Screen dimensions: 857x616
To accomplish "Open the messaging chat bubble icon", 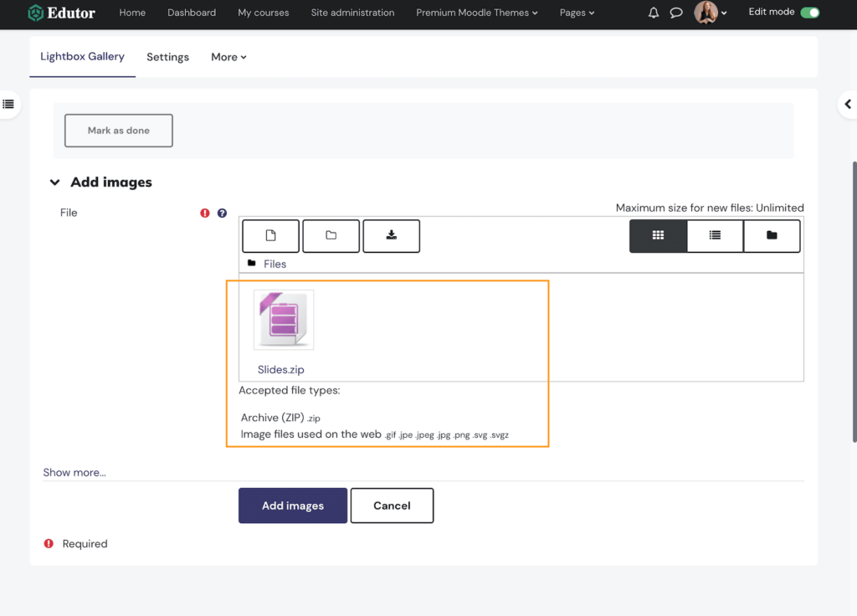I will pyautogui.click(x=676, y=13).
